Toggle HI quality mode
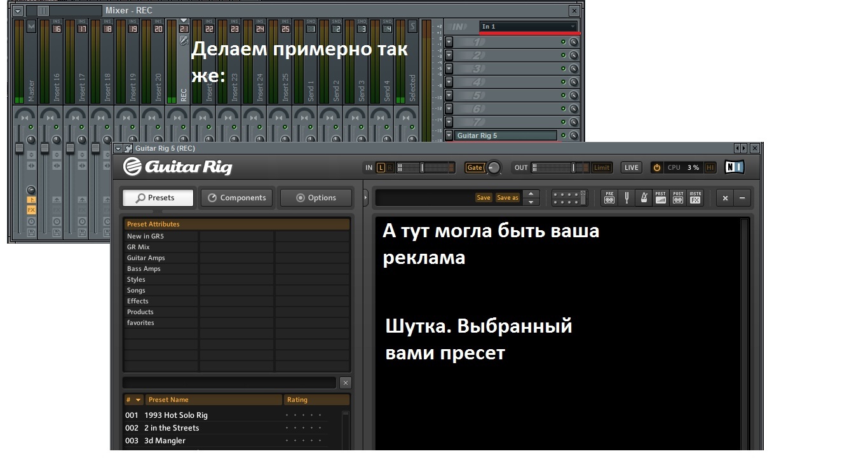 coord(710,167)
